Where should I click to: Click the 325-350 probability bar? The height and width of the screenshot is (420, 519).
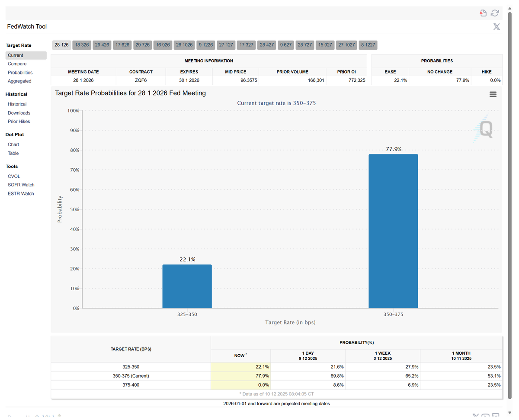(187, 286)
